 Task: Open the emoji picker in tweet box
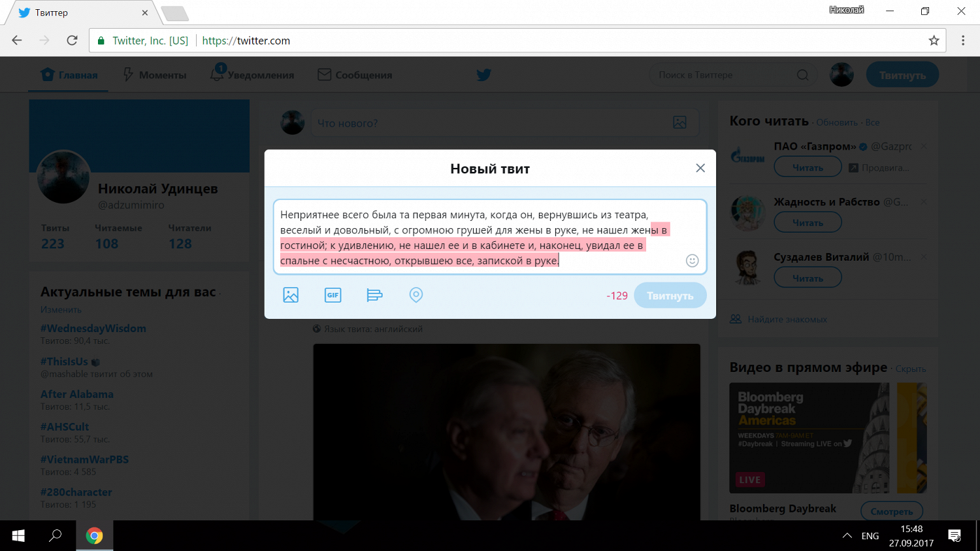[692, 261]
